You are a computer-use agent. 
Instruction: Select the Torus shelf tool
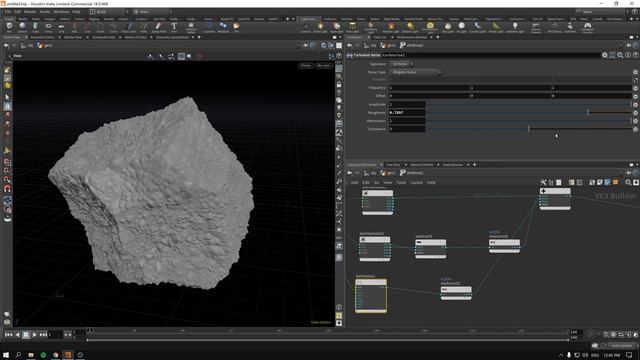(49, 27)
